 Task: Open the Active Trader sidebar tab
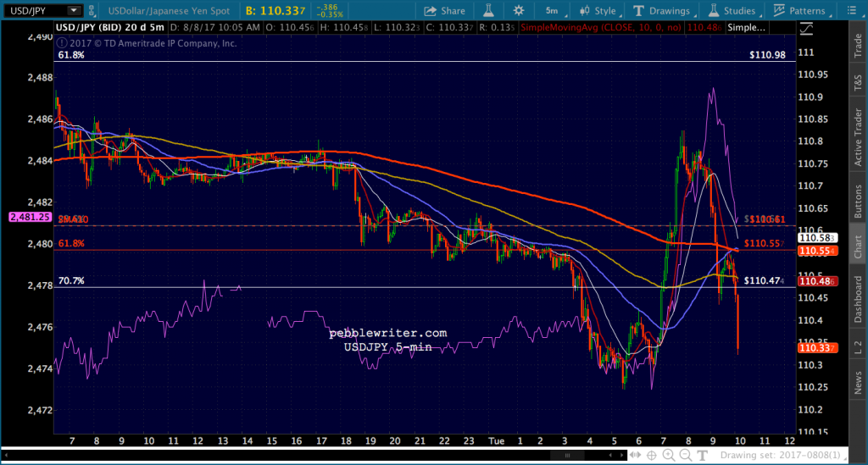tap(858, 136)
